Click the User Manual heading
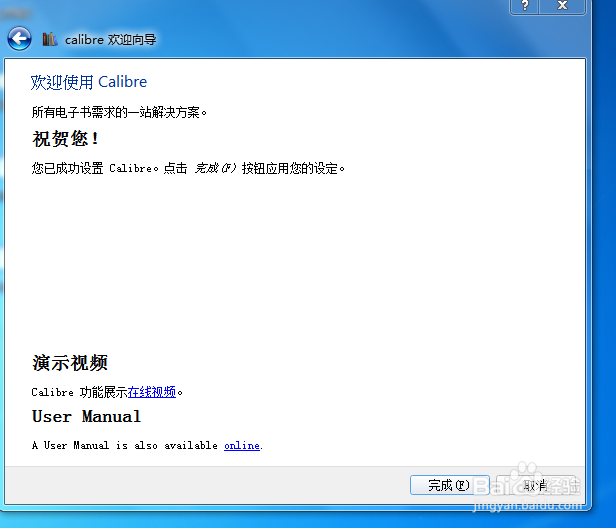Image resolution: width=616 pixels, height=528 pixels. (86, 416)
